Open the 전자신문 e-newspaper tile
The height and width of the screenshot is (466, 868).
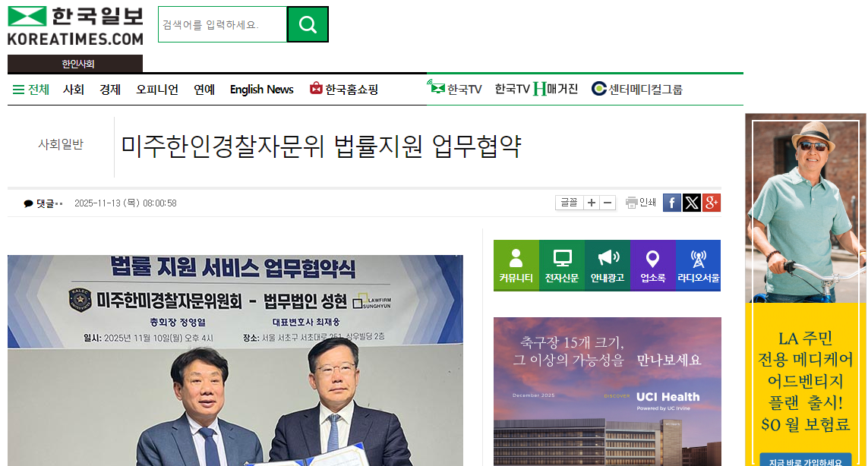(562, 265)
